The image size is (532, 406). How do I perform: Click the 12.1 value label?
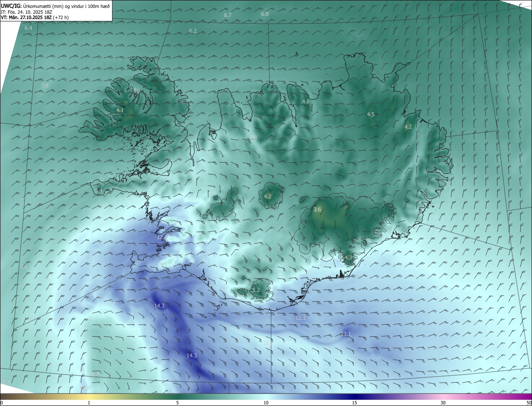tap(300, 318)
